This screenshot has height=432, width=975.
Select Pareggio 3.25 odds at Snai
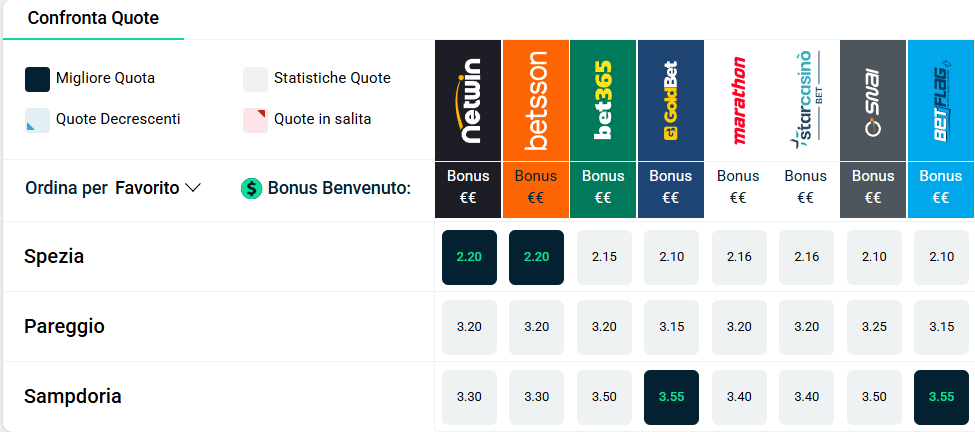[x=874, y=328]
